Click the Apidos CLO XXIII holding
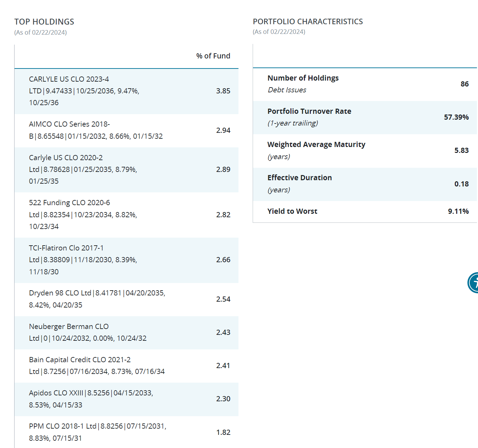This screenshot has width=478, height=448. [126, 399]
